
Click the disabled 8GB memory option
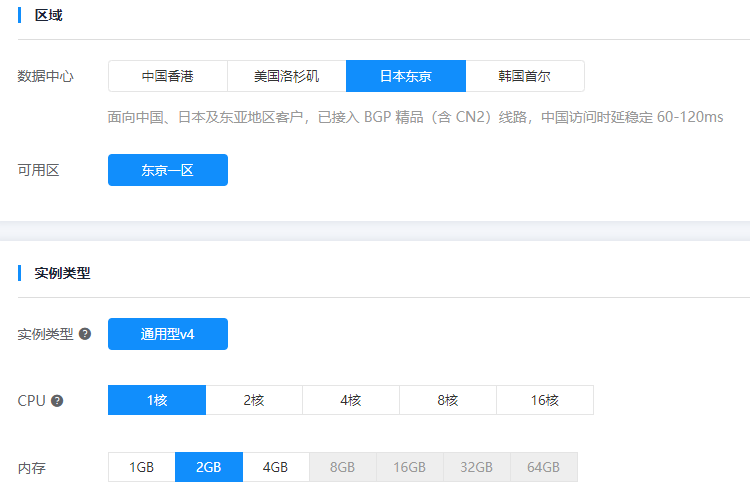tap(343, 467)
